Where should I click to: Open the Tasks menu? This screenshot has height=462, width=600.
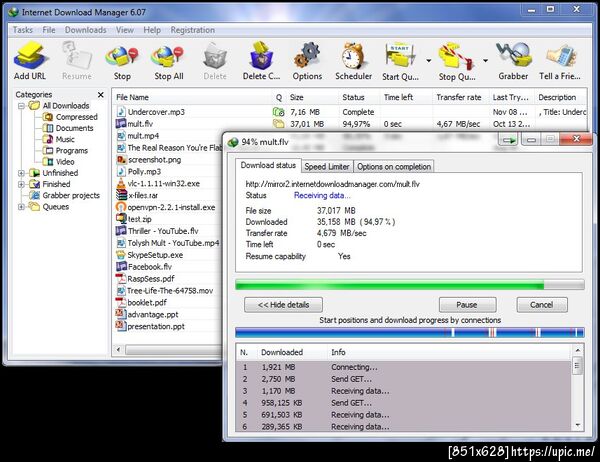tap(23, 30)
